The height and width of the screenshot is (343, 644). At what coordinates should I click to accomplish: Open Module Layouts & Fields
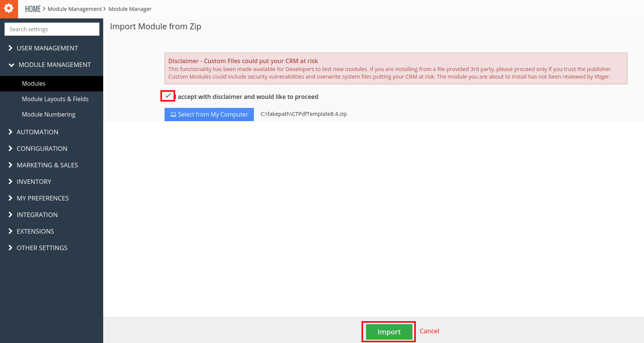tap(52, 99)
